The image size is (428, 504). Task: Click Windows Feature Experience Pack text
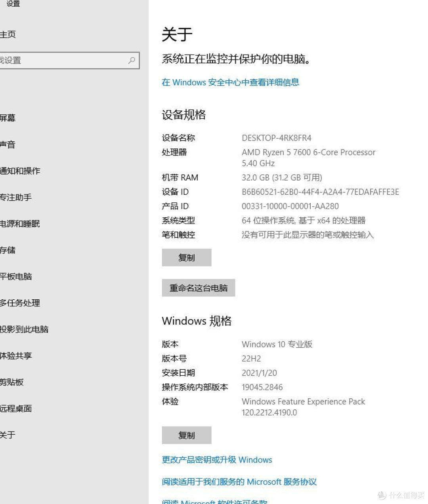click(303, 401)
